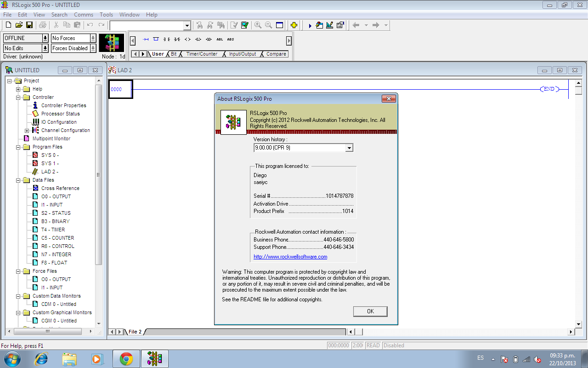
Task: Open Cross Reference in Data Files
Action: 60,189
